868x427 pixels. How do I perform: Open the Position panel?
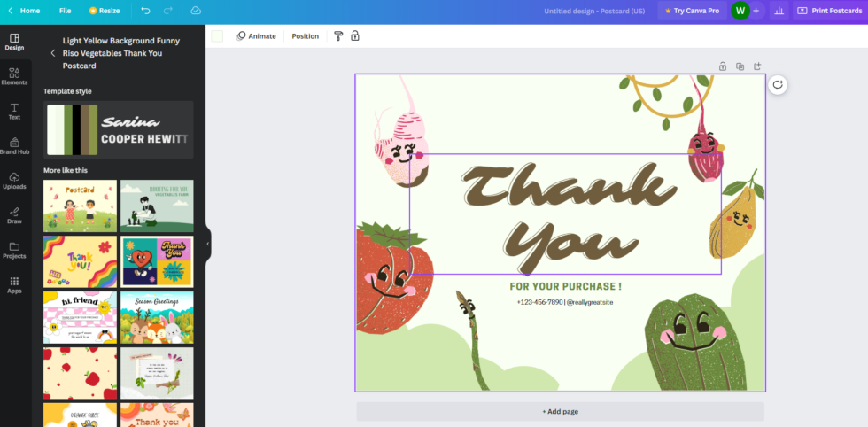(305, 36)
